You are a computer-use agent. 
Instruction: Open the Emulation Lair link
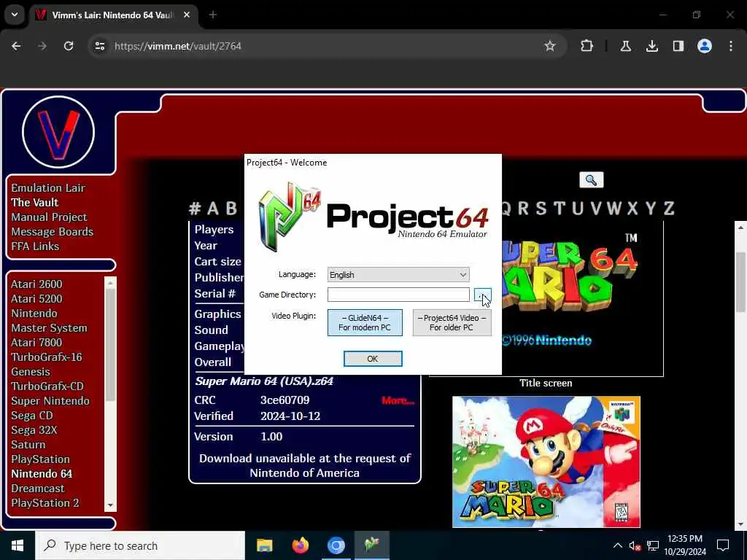[x=48, y=187]
